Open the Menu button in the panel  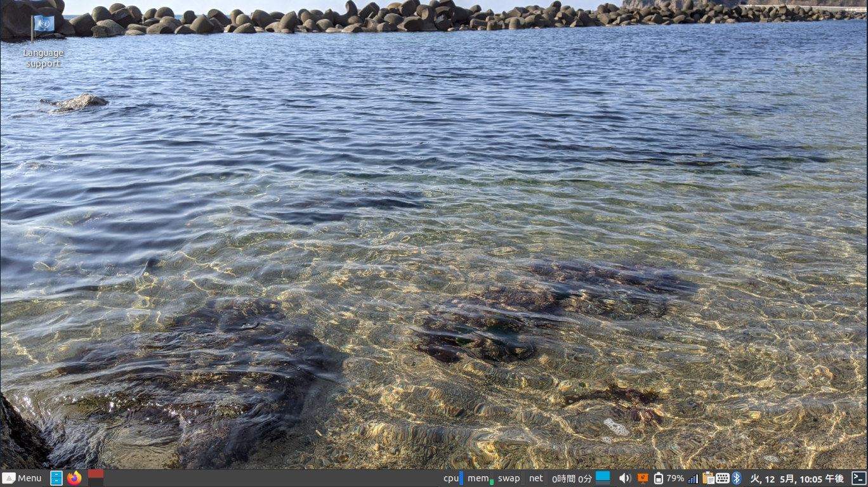tap(22, 478)
